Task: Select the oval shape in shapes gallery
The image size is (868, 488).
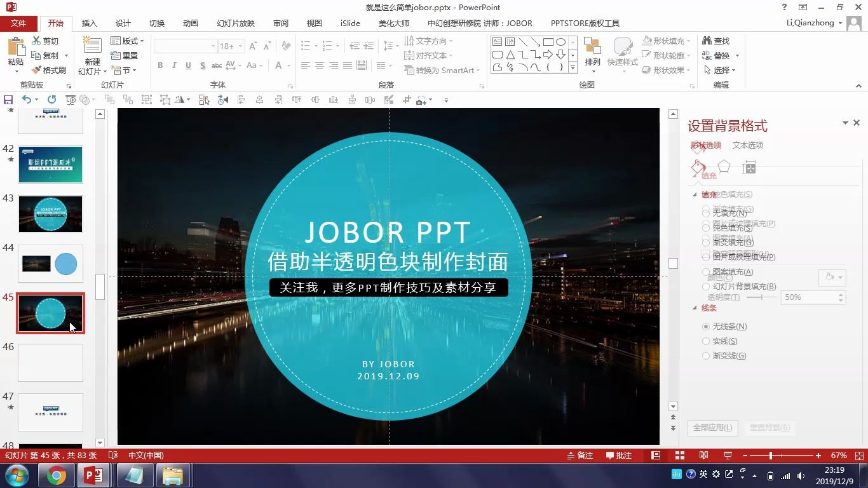Action: tap(560, 42)
